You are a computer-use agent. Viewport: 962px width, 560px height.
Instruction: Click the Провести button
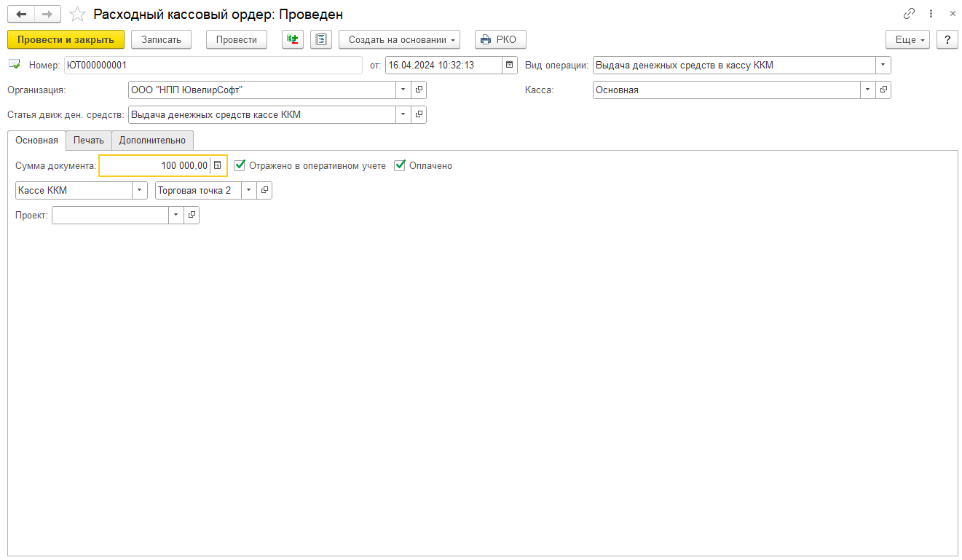click(x=237, y=39)
